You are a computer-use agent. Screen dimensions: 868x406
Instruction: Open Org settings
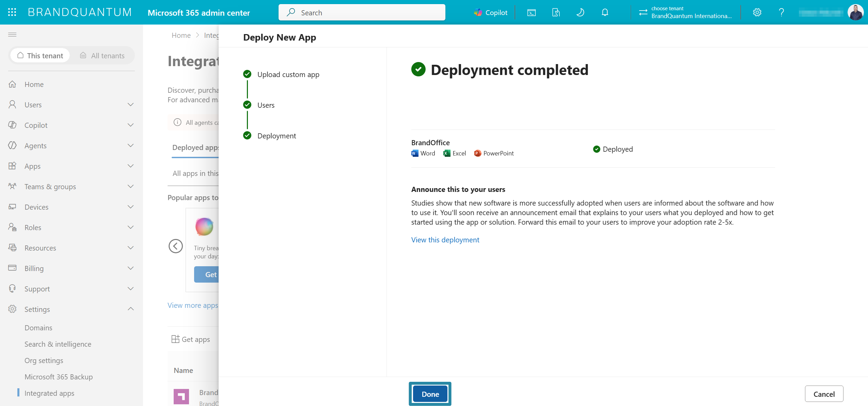[44, 360]
